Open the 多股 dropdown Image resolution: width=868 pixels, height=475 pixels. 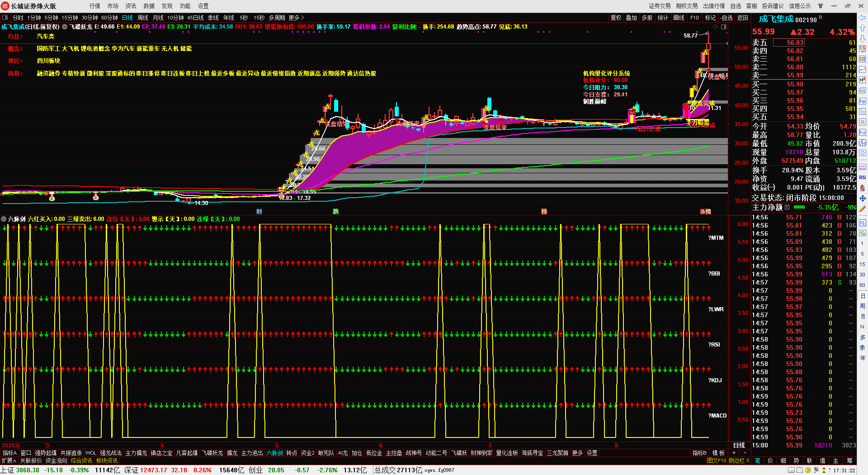647,18
